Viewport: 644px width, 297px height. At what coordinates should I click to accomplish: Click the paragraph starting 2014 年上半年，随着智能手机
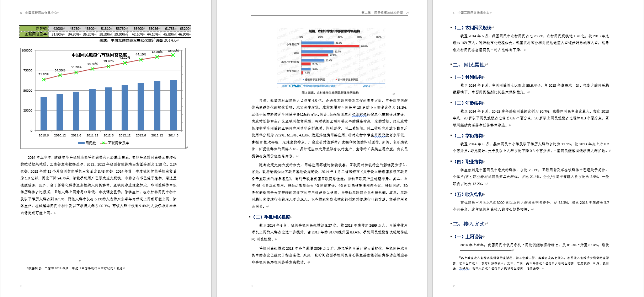coord(99,185)
